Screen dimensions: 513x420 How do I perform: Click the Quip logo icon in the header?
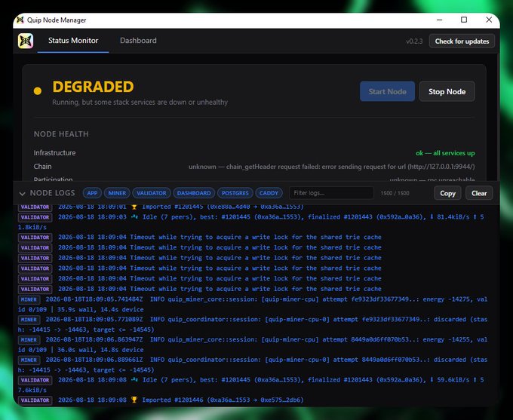tap(26, 41)
